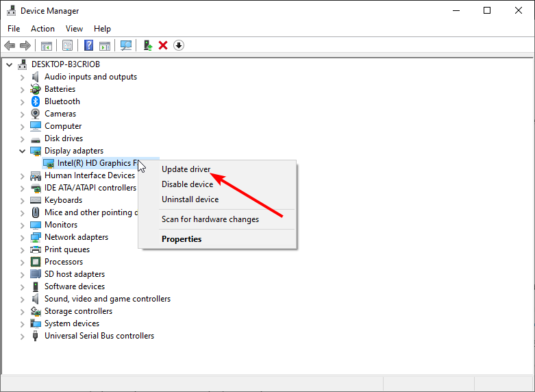Choose Scan for hardware changes entry
This screenshot has width=535, height=392.
pyautogui.click(x=217, y=219)
